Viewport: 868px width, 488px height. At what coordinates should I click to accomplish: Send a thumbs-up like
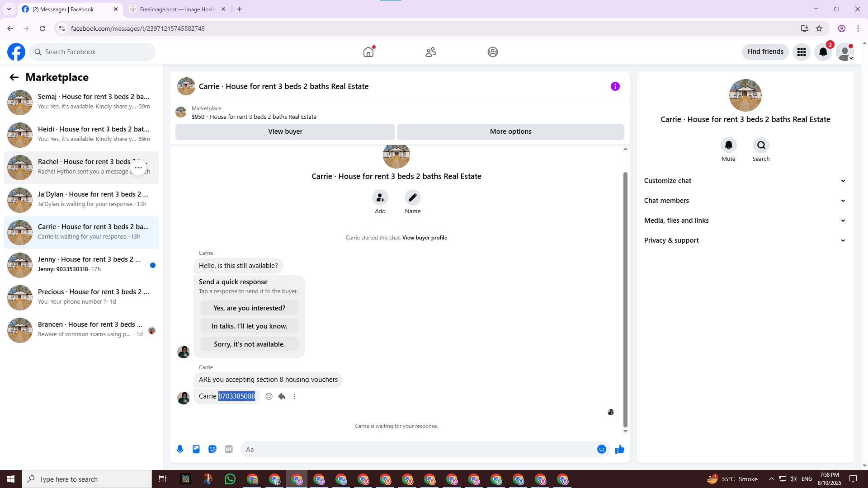point(619,449)
